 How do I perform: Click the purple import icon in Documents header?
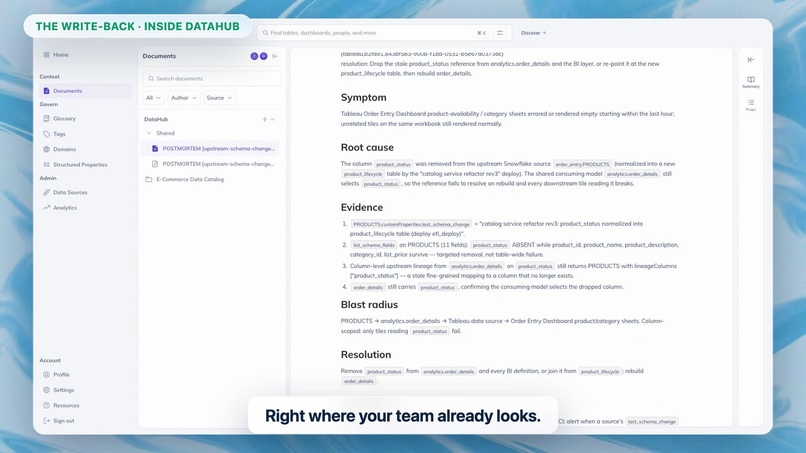(254, 56)
